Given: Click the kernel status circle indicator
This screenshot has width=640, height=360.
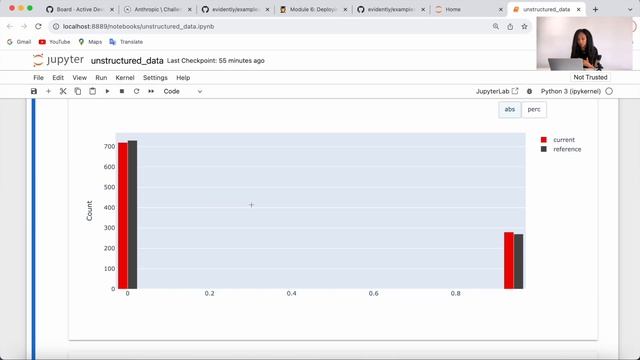Looking at the screenshot, I should (609, 91).
